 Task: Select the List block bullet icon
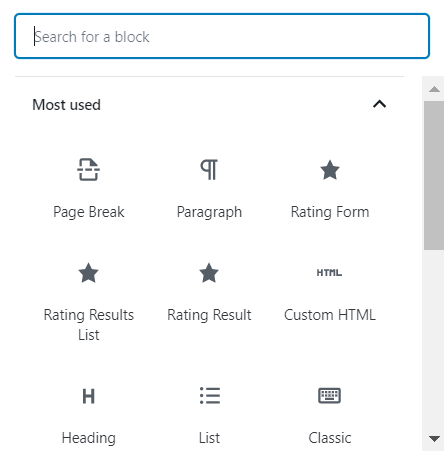[210, 395]
